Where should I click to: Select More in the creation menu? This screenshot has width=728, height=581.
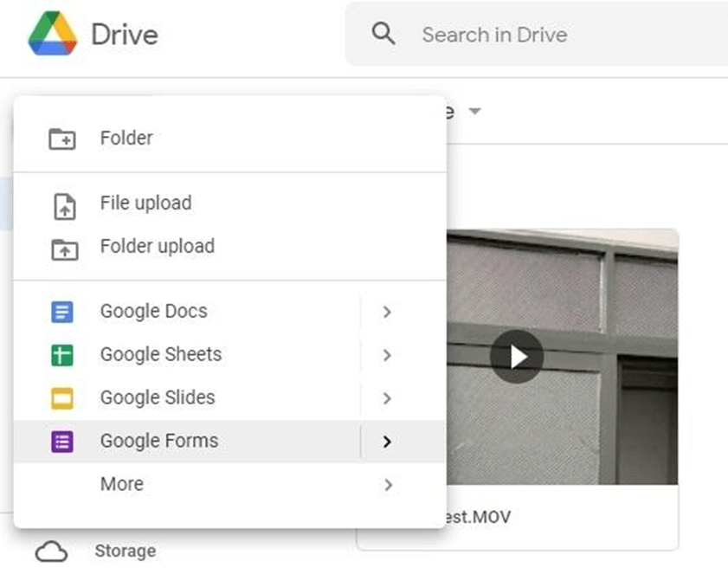[121, 484]
